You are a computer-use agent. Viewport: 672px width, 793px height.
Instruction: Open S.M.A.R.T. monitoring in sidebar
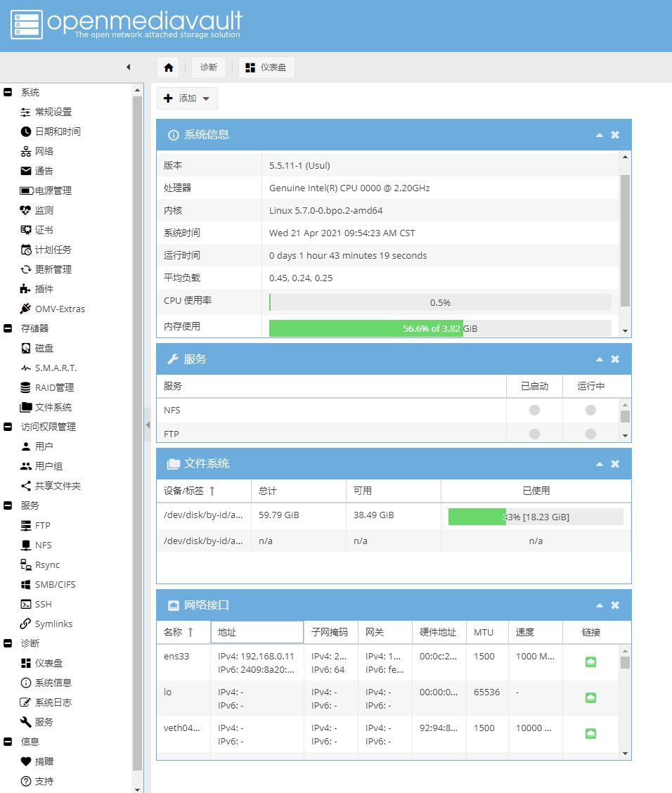[56, 368]
